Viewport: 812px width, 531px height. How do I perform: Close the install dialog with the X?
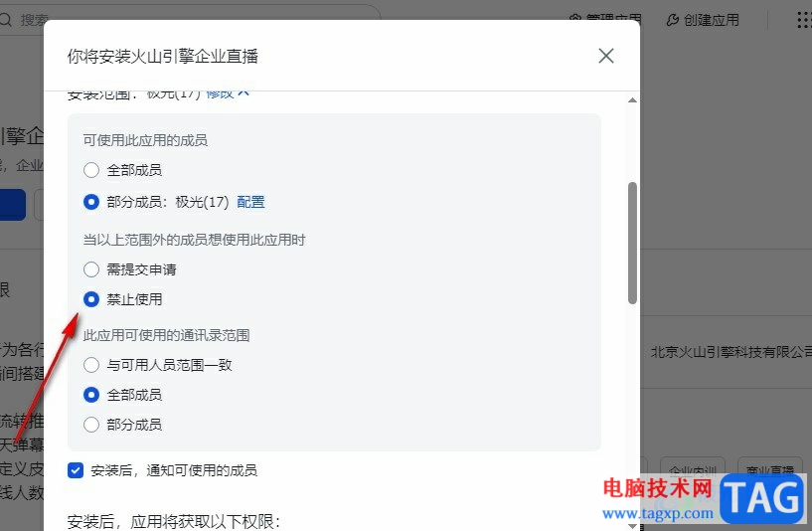click(606, 56)
